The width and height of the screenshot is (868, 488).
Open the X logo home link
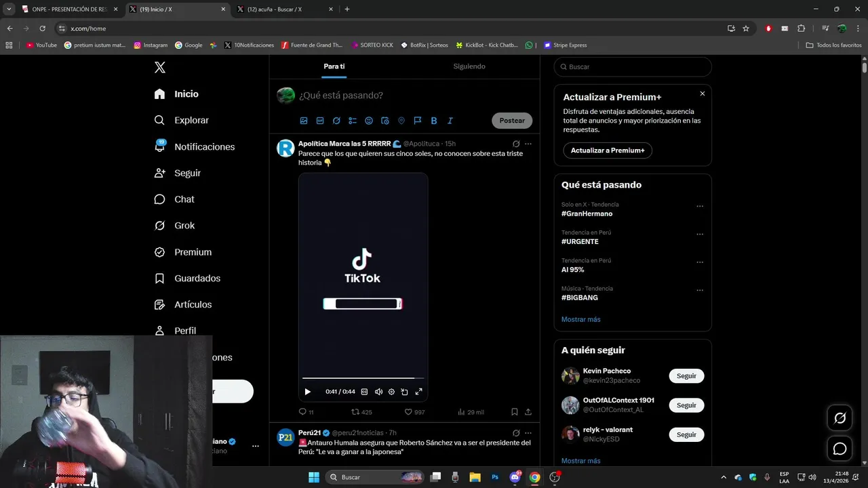(x=160, y=67)
